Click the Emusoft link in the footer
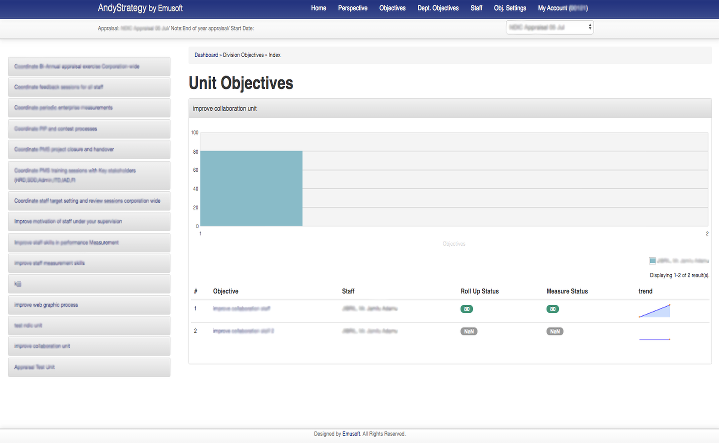719x443 pixels. tap(351, 434)
